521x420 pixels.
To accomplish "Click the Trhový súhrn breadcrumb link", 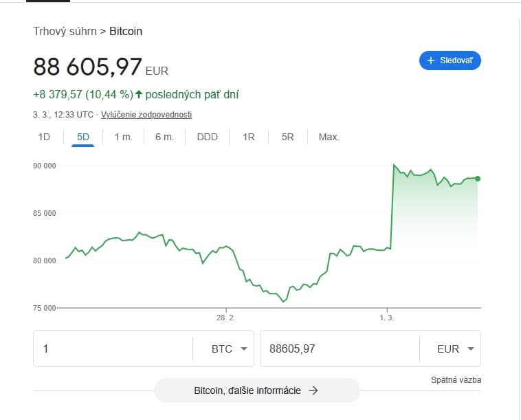I will (x=65, y=31).
